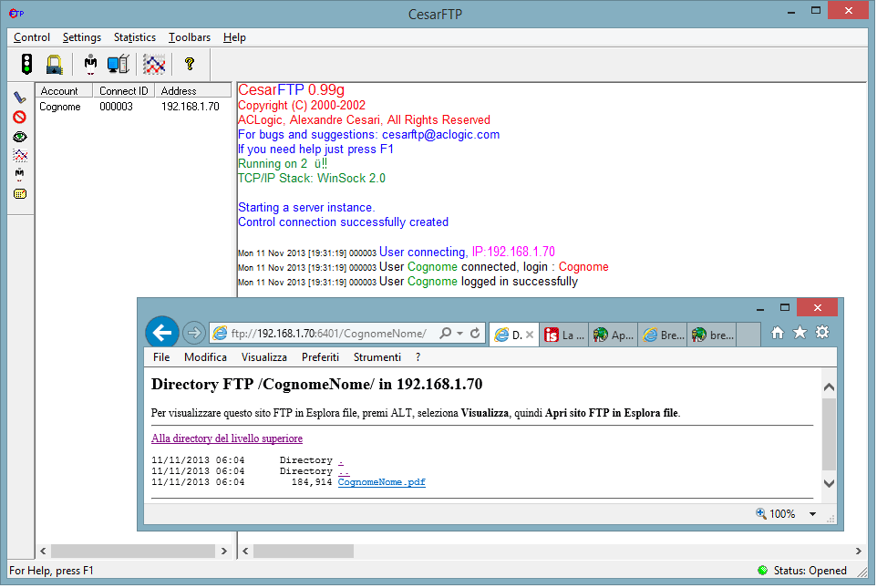Click browser page scrollbar up arrow
The height and width of the screenshot is (588, 877).
(x=829, y=387)
